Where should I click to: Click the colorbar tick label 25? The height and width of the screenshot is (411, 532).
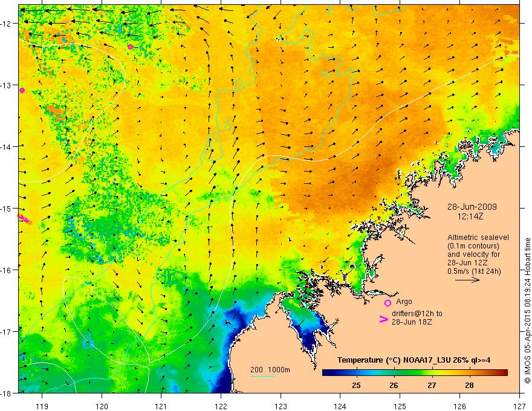[x=356, y=385]
